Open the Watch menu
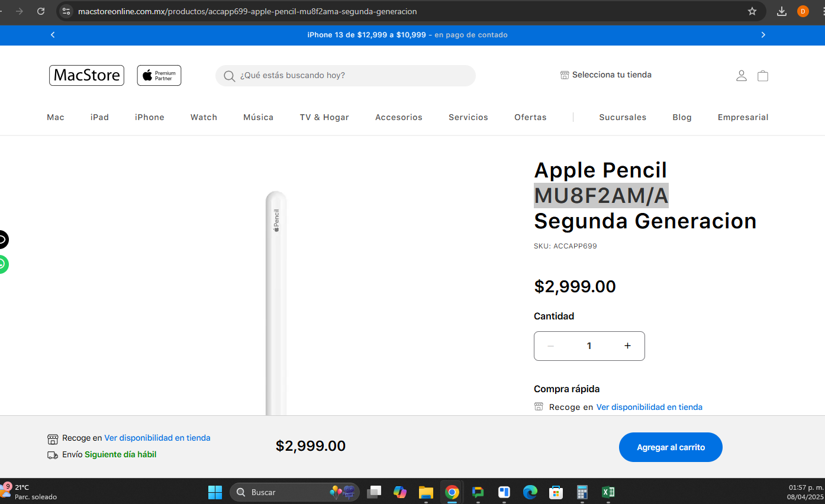The height and width of the screenshot is (504, 825). click(x=204, y=117)
